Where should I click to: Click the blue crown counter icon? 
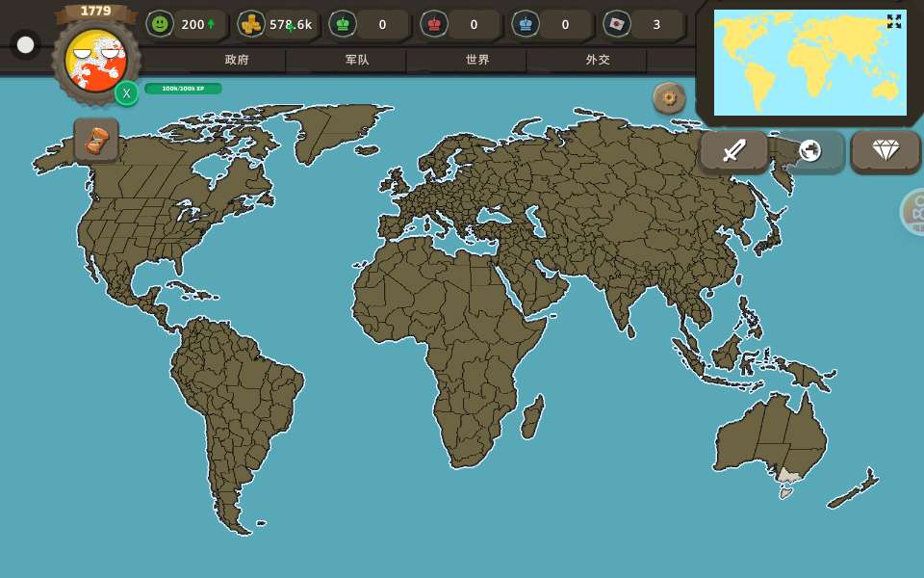[x=526, y=24]
